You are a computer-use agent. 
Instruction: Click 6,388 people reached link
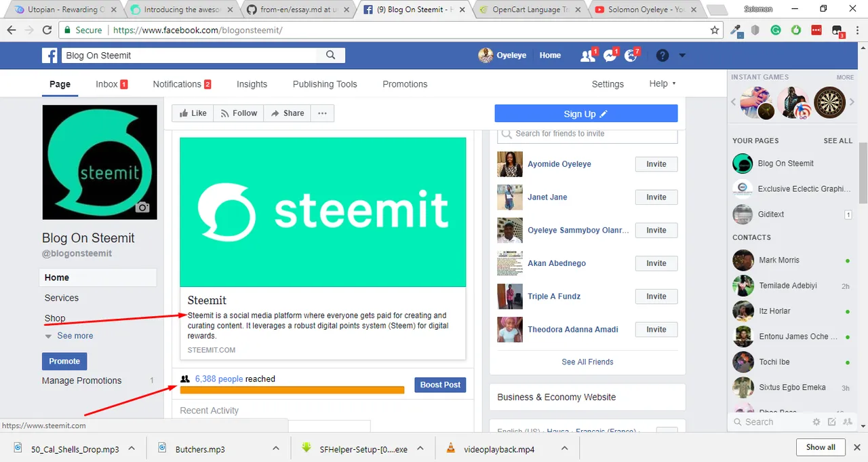point(219,379)
